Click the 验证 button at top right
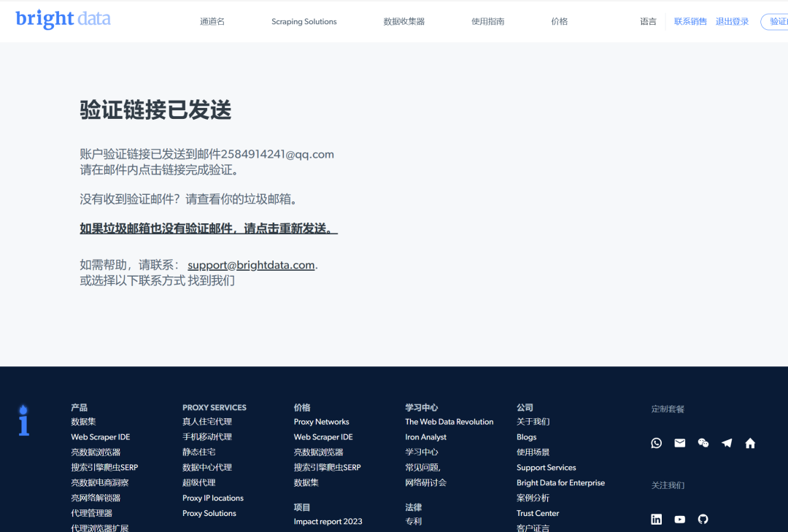The height and width of the screenshot is (532, 788). coord(775,22)
